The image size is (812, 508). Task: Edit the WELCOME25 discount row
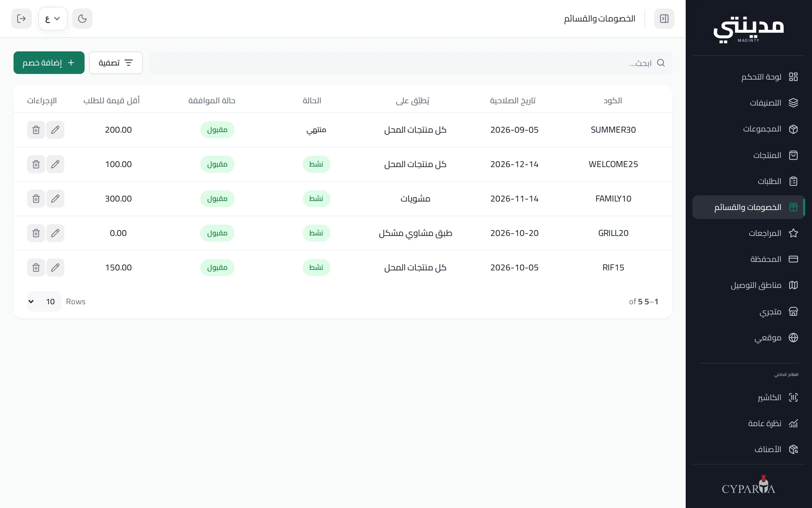(x=55, y=164)
